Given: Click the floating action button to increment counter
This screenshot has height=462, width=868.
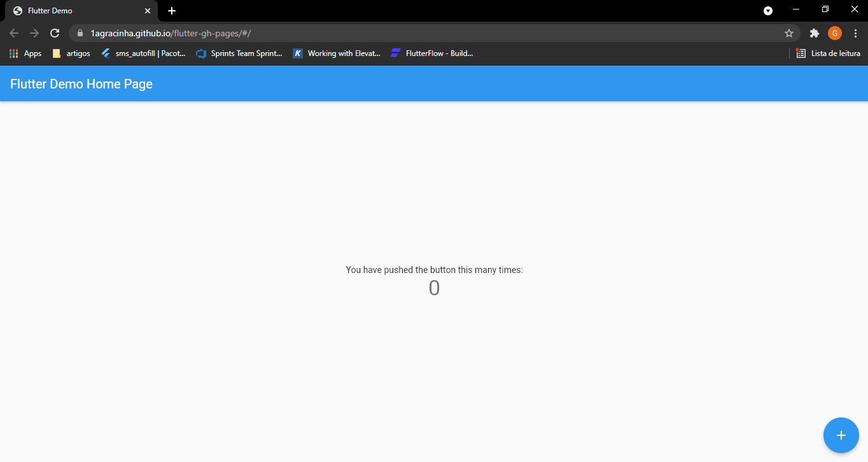Looking at the screenshot, I should [841, 435].
